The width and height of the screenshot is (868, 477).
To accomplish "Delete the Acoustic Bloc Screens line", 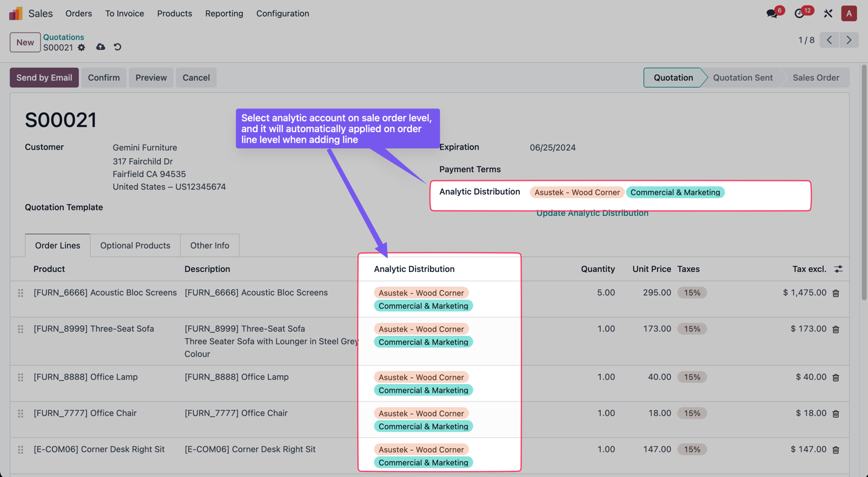I will tap(835, 293).
